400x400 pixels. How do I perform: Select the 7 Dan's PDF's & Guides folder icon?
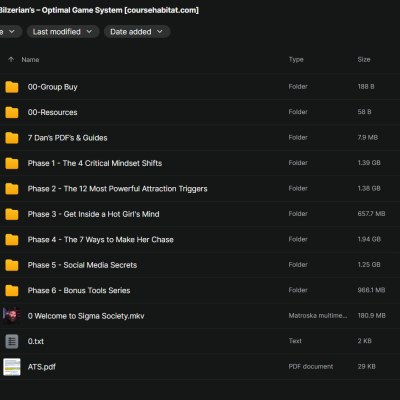[12, 138]
